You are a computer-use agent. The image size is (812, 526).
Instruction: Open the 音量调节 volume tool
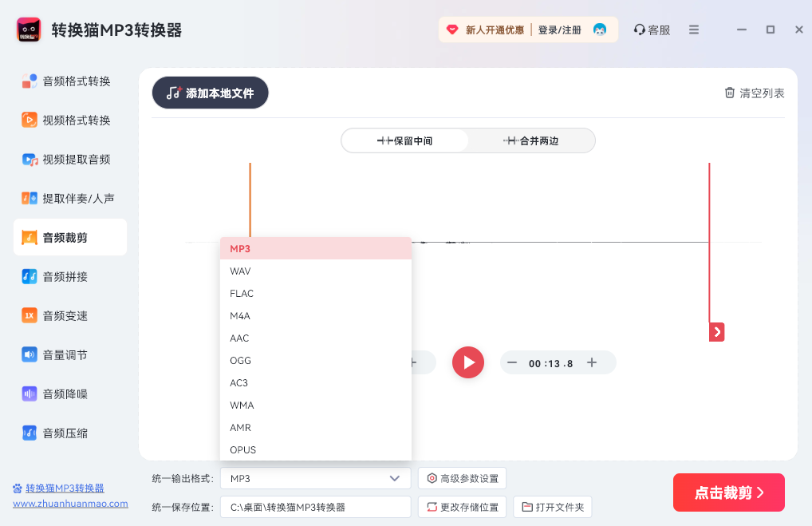click(x=70, y=354)
